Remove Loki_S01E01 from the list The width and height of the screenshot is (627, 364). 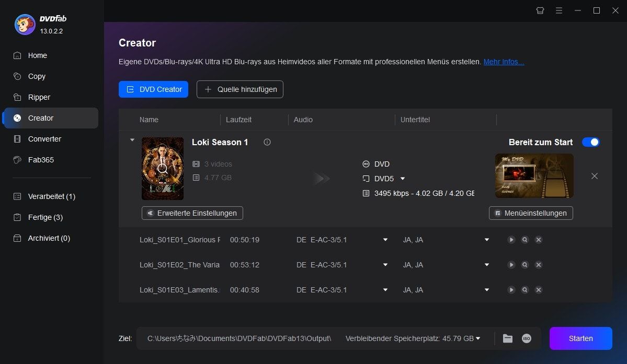tap(539, 240)
